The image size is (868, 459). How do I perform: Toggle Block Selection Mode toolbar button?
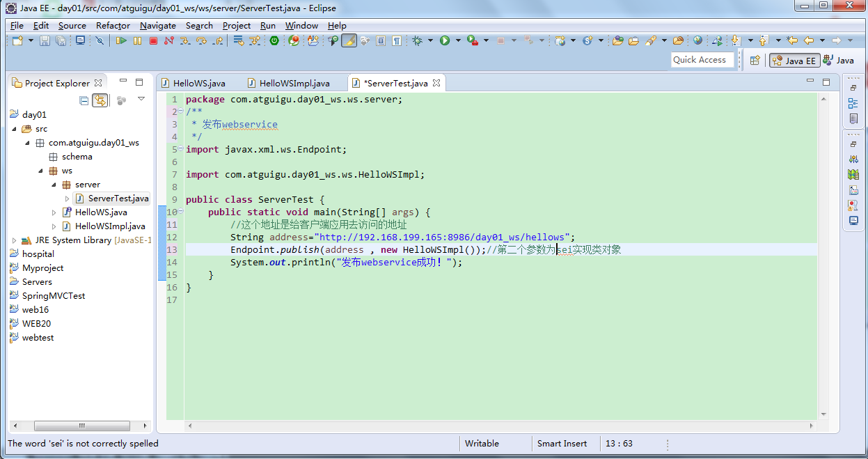pos(380,40)
